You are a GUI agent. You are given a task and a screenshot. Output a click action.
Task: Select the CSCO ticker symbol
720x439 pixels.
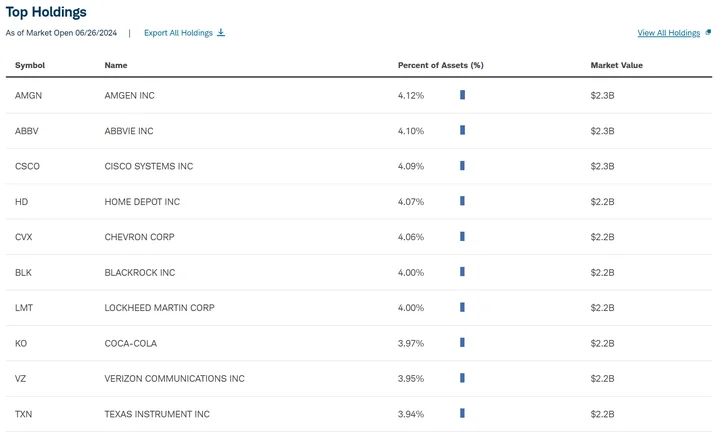click(28, 166)
